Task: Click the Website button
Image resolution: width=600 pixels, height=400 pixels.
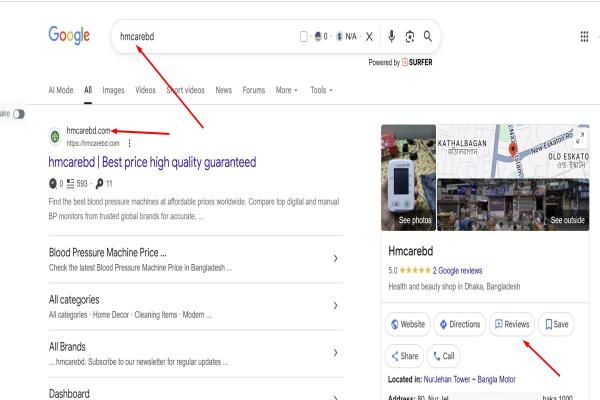Action: pos(408,324)
